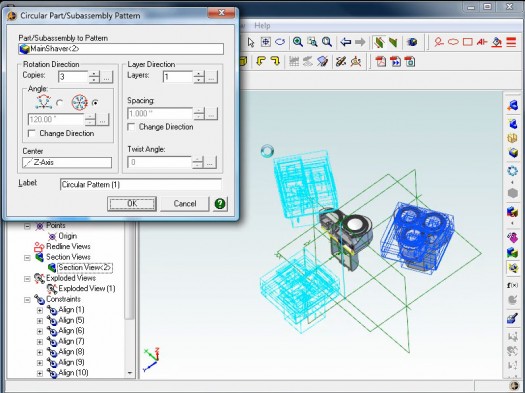Select Redline Views in the tree
The height and width of the screenshot is (393, 525).
pos(68,247)
